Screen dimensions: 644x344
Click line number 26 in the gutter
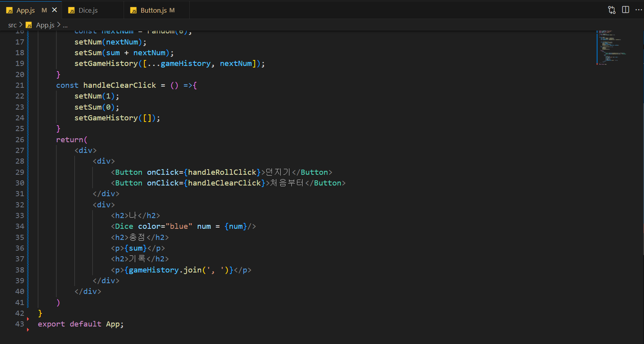coord(20,140)
